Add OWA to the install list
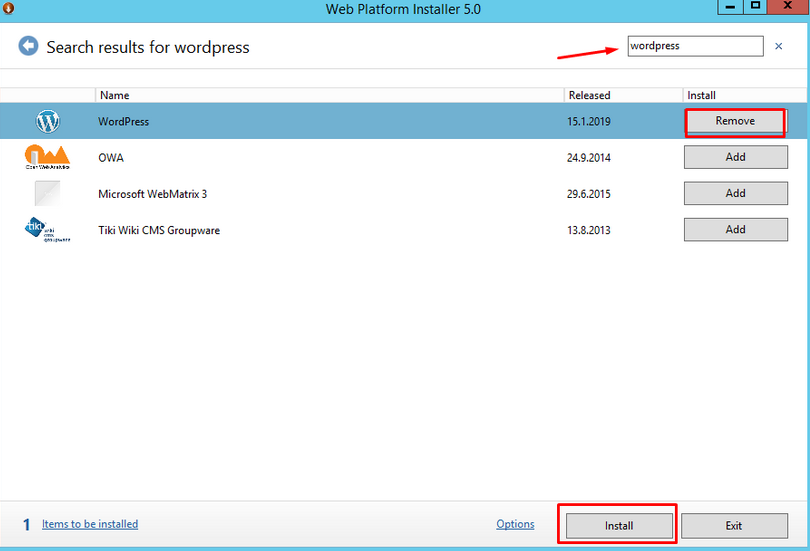 (736, 157)
